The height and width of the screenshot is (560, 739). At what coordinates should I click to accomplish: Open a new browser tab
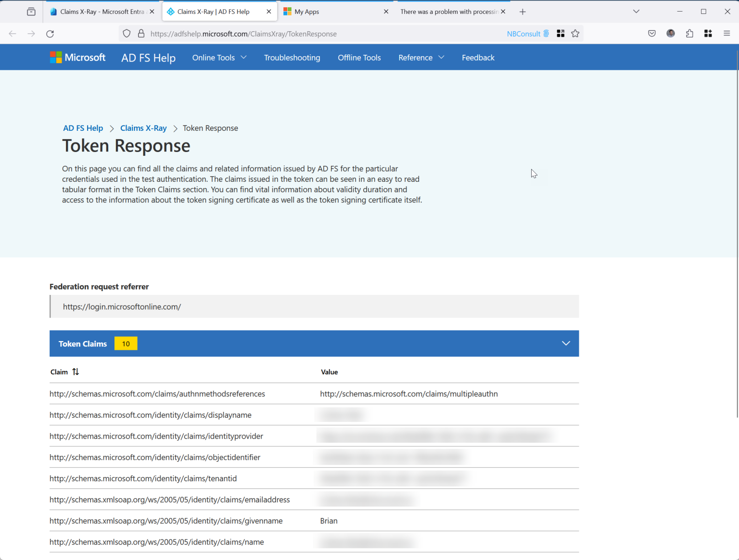click(522, 11)
